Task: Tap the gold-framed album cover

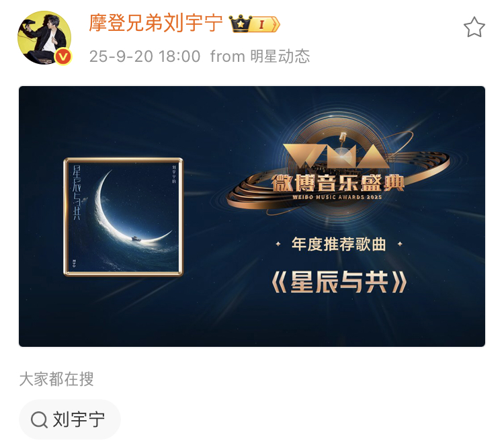Action: pos(124,217)
